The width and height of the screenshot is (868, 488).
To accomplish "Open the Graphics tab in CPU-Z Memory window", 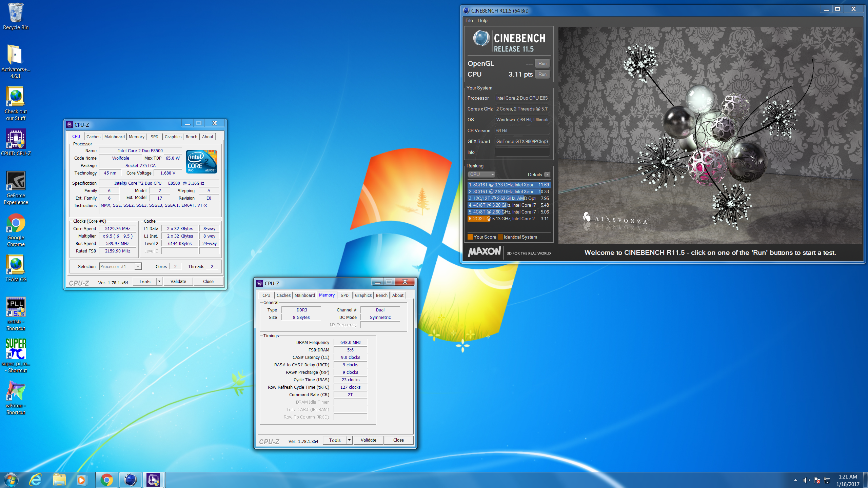I will [363, 295].
